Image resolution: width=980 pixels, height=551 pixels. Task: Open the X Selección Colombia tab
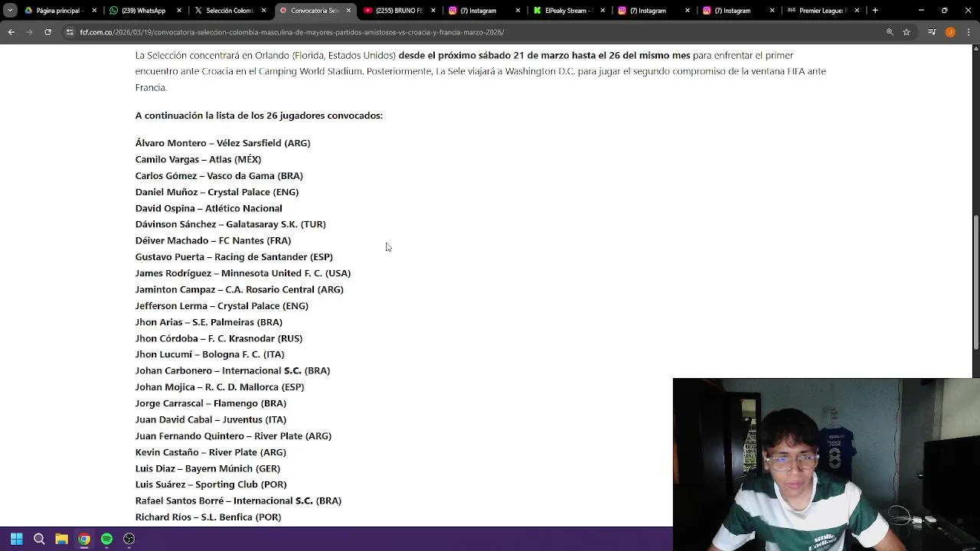[229, 11]
